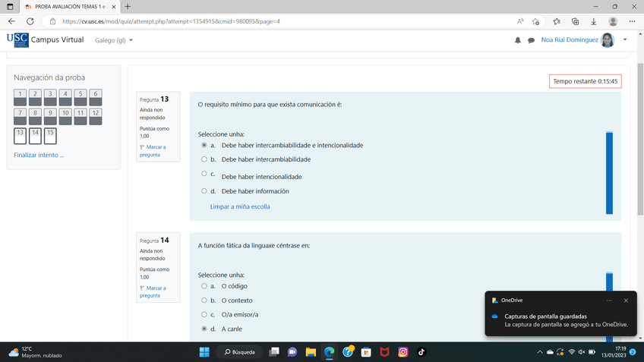Open the clock and date panel
The width and height of the screenshot is (644, 362).
tap(614, 352)
